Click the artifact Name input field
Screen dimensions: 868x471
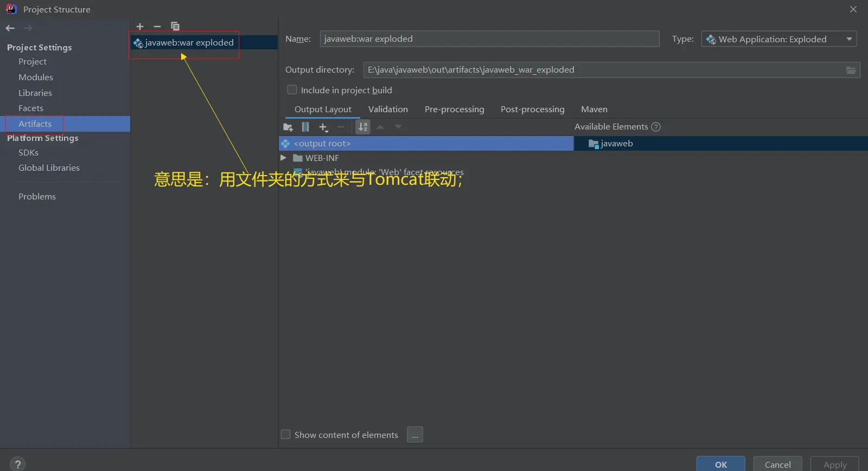489,39
